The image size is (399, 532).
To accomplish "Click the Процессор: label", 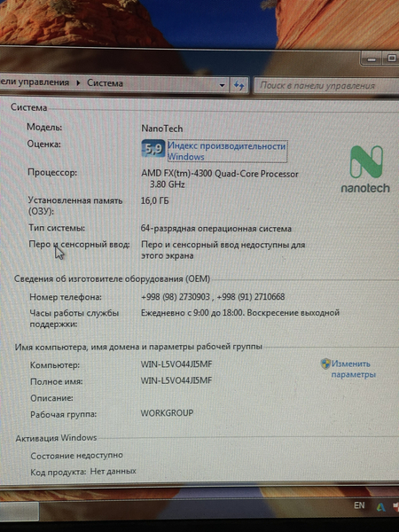I will coord(52,172).
